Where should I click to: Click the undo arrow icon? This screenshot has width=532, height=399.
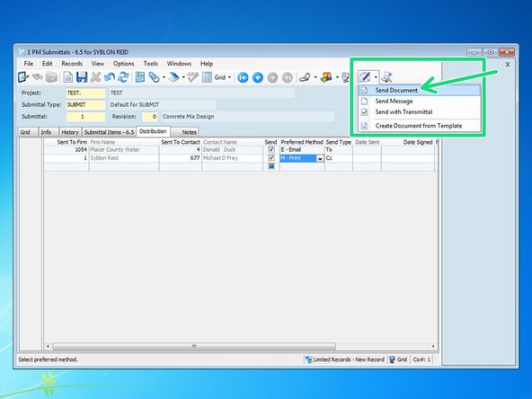110,77
